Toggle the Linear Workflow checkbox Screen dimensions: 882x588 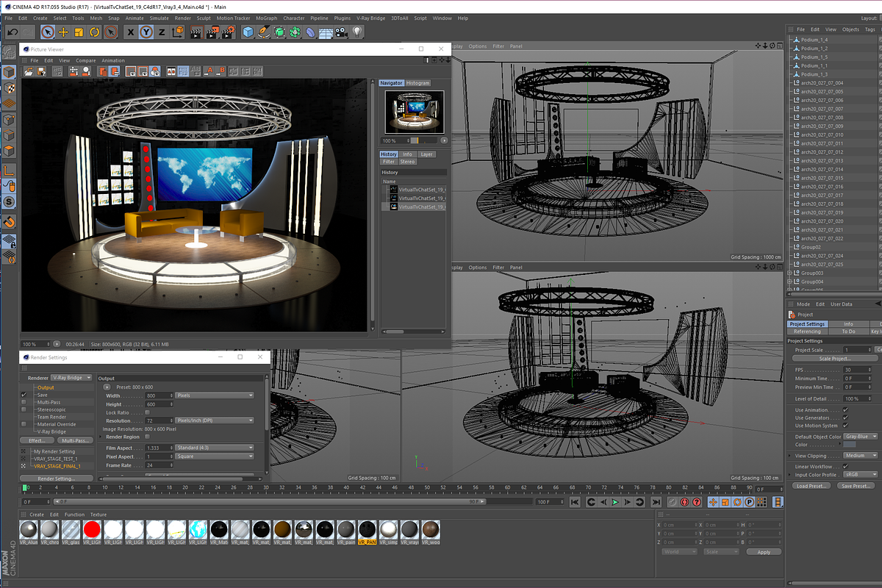coord(845,466)
